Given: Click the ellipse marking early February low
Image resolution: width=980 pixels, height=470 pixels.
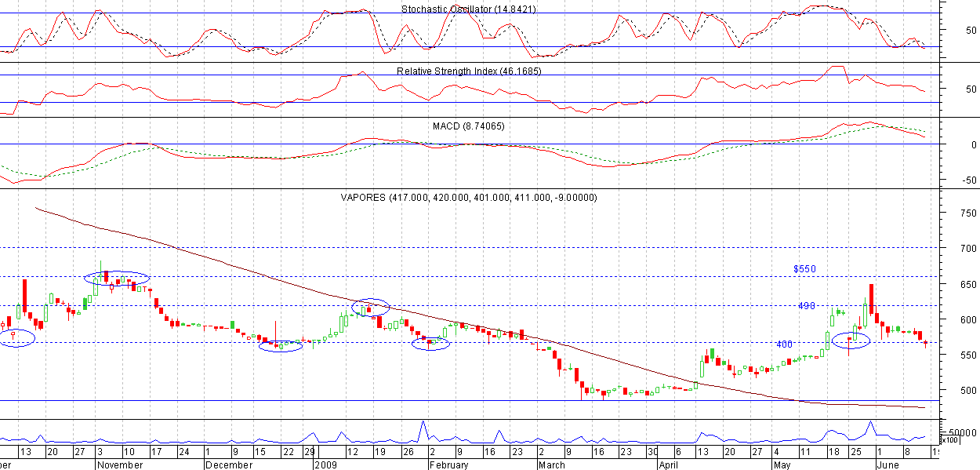Looking at the screenshot, I should tap(430, 343).
